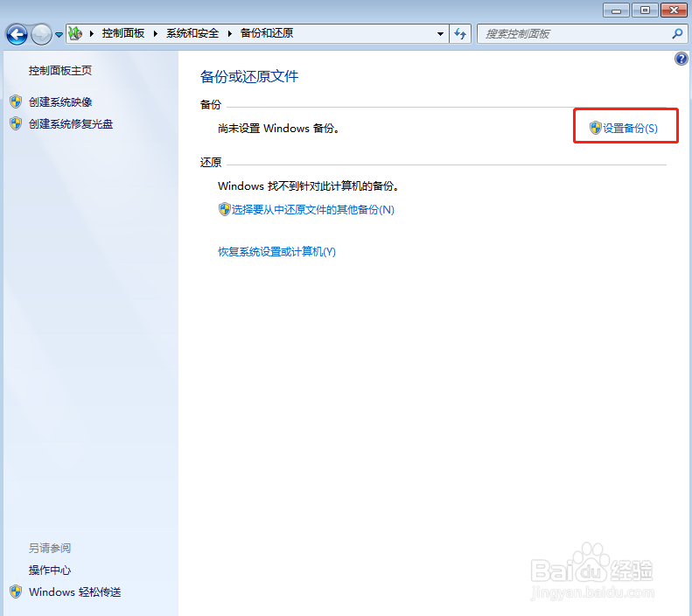Viewport: 692px width, 616px height.
Task: Open 操作中心 under 另请参阅
Action: point(49,570)
